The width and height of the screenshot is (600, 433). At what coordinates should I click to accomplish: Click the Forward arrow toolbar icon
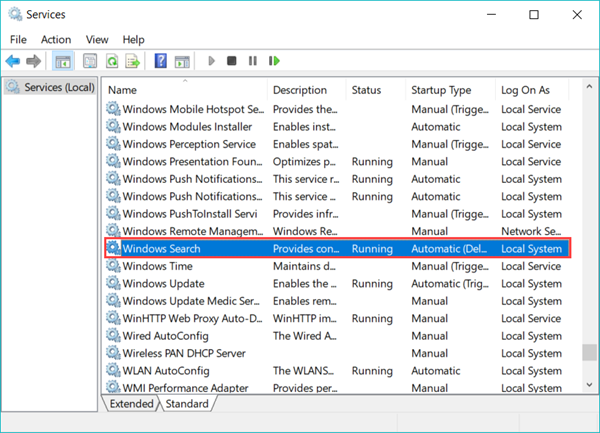34,61
